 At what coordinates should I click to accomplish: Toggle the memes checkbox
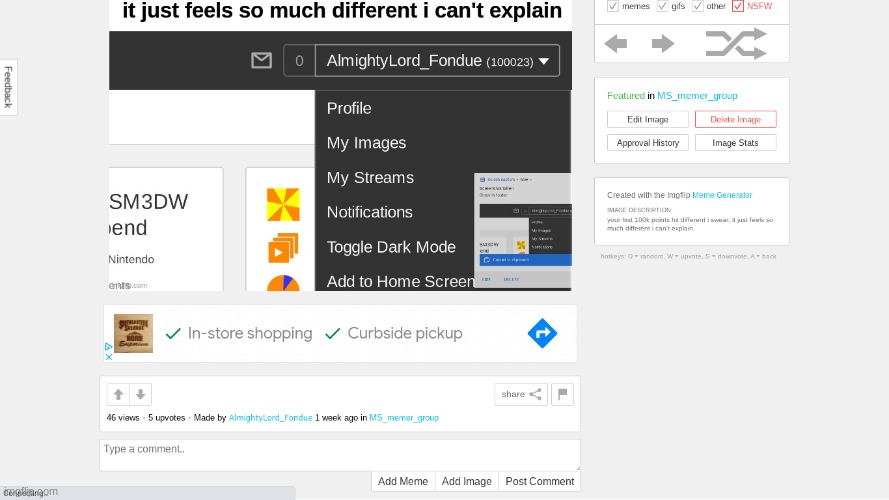(x=613, y=6)
